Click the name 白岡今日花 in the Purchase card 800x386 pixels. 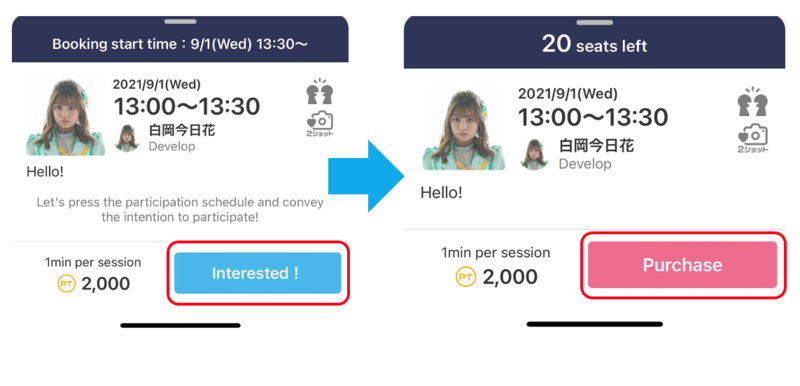click(x=596, y=146)
